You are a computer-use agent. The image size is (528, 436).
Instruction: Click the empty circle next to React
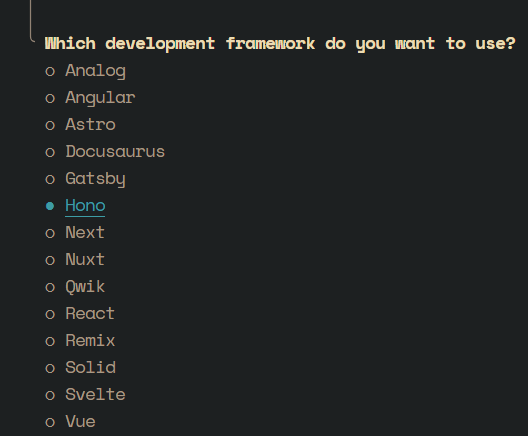coord(50,314)
